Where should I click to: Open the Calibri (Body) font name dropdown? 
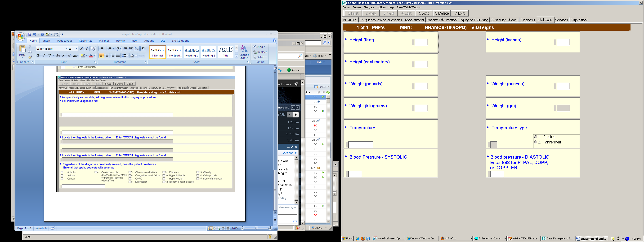point(66,49)
